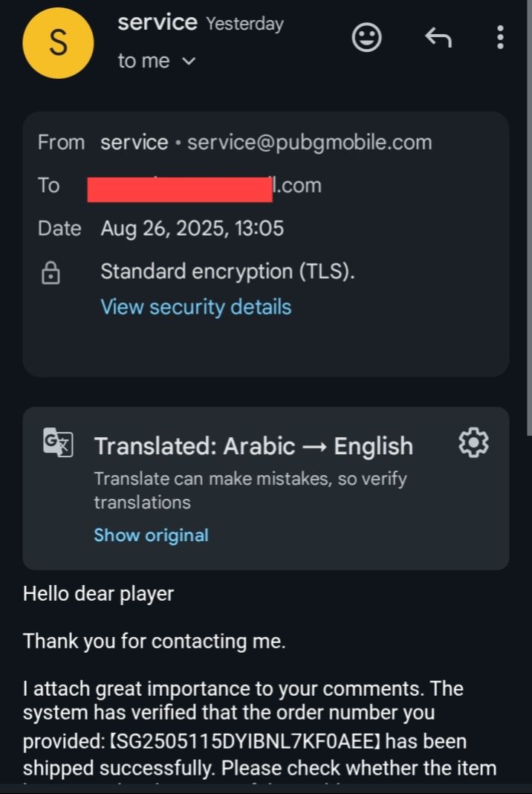Collapse recipient details chevron next to "to me"
532x794 pixels.
coord(189,62)
